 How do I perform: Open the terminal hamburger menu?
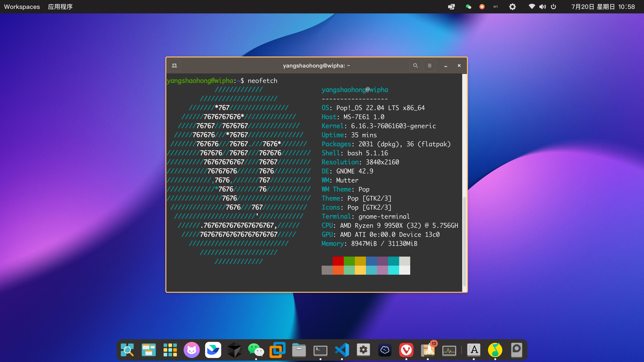[x=430, y=66]
